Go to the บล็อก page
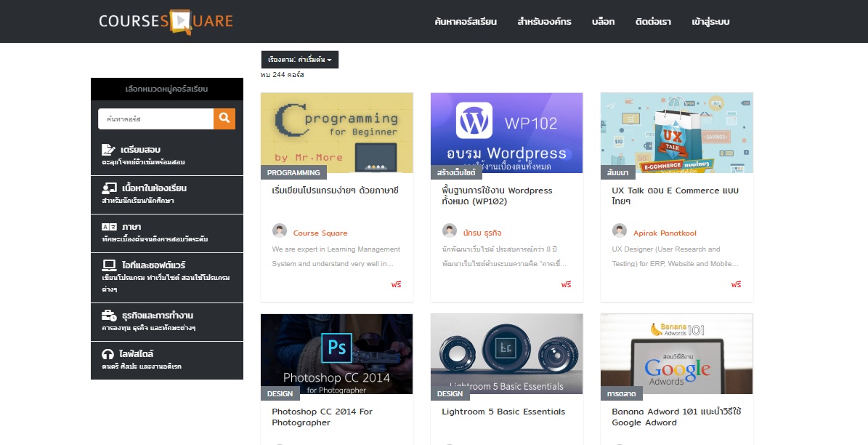The image size is (868, 445). (x=603, y=22)
